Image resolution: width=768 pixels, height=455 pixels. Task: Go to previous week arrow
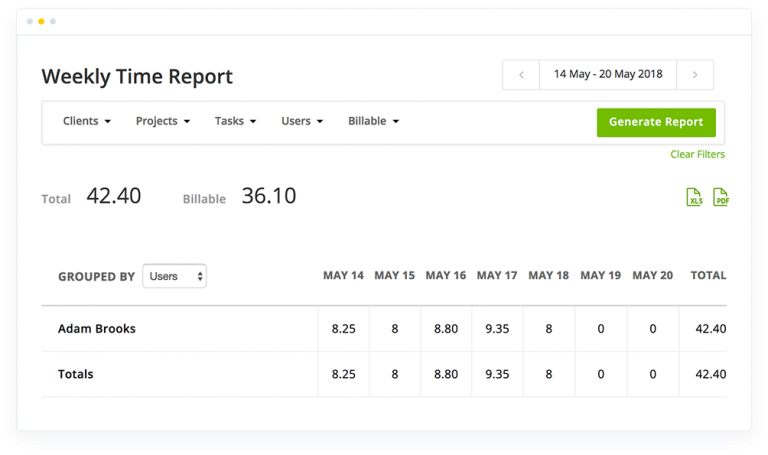(x=521, y=75)
